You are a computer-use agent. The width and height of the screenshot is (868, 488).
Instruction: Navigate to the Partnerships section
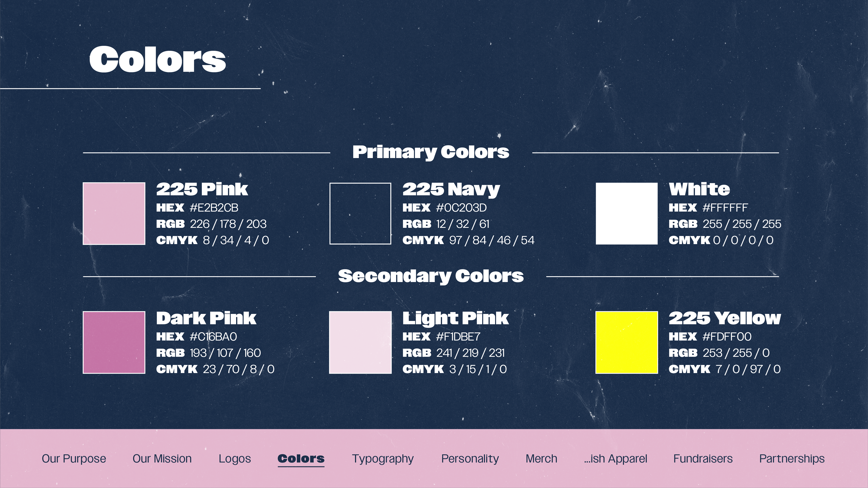pyautogui.click(x=792, y=458)
